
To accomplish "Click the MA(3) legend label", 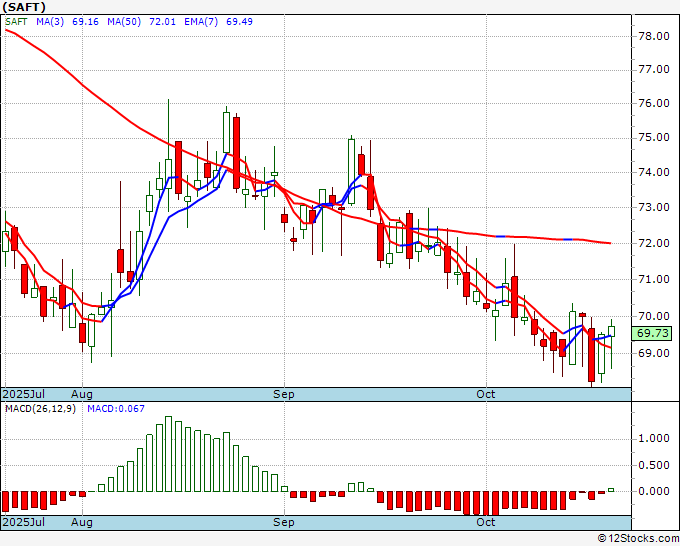I will pos(50,22).
